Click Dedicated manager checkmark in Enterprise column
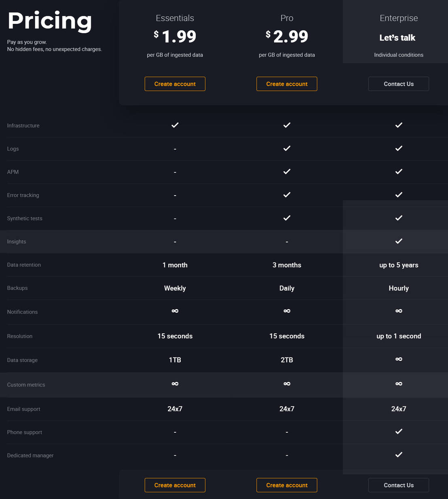 point(399,455)
